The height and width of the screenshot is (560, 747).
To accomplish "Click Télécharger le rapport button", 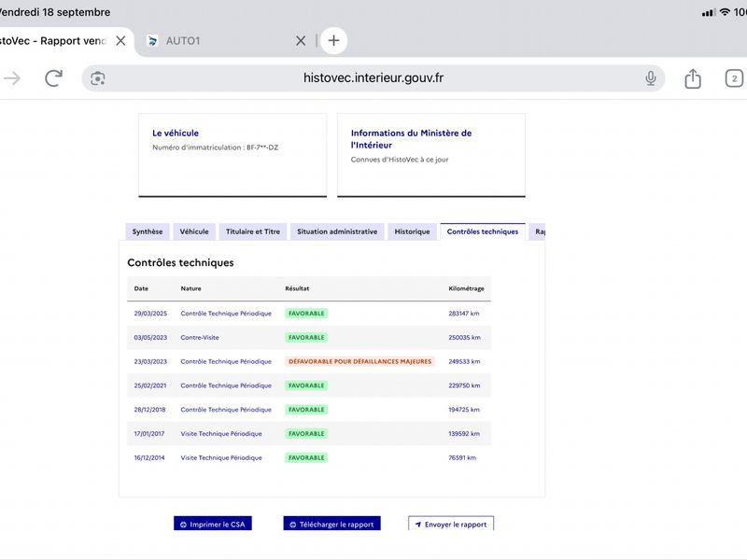I will click(x=331, y=524).
